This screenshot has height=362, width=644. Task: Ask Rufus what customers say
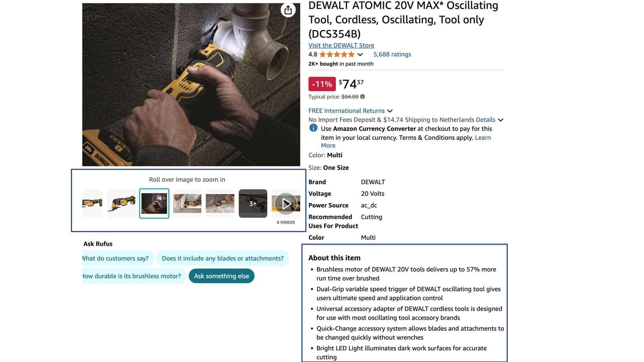(116, 258)
